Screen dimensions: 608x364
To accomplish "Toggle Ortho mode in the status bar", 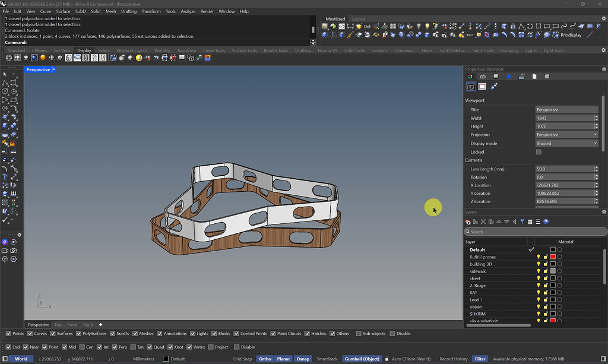I will pos(264,359).
